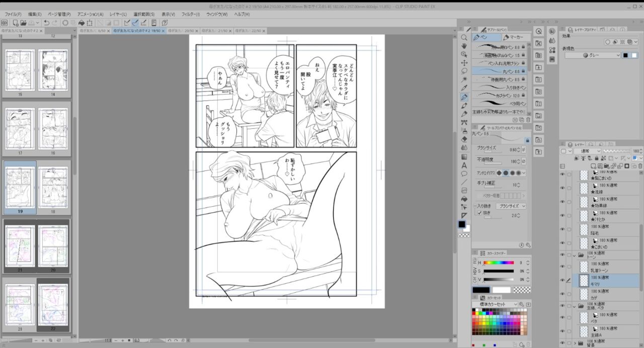The height and width of the screenshot is (348, 644).
Task: Toggle the 抜き checkbox in tool property
Action: point(478,213)
